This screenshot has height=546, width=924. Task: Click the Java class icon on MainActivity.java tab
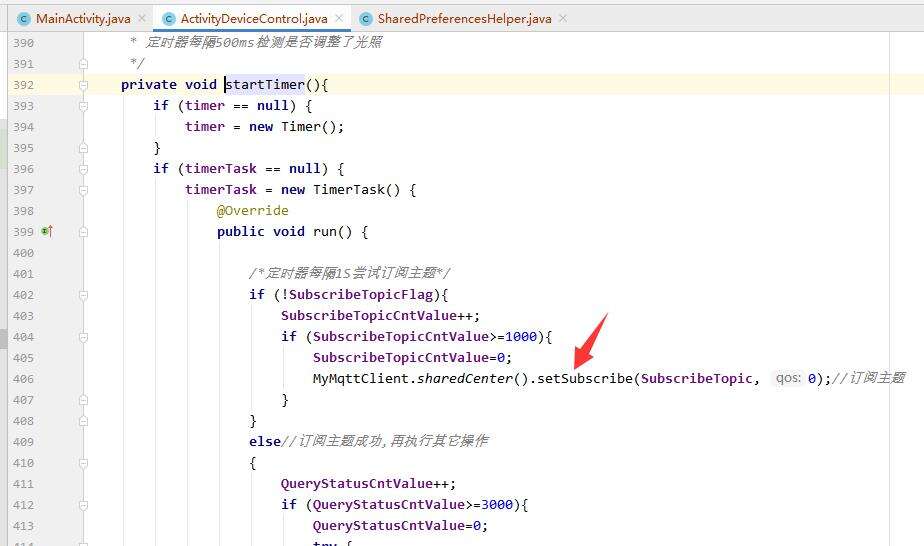22,19
